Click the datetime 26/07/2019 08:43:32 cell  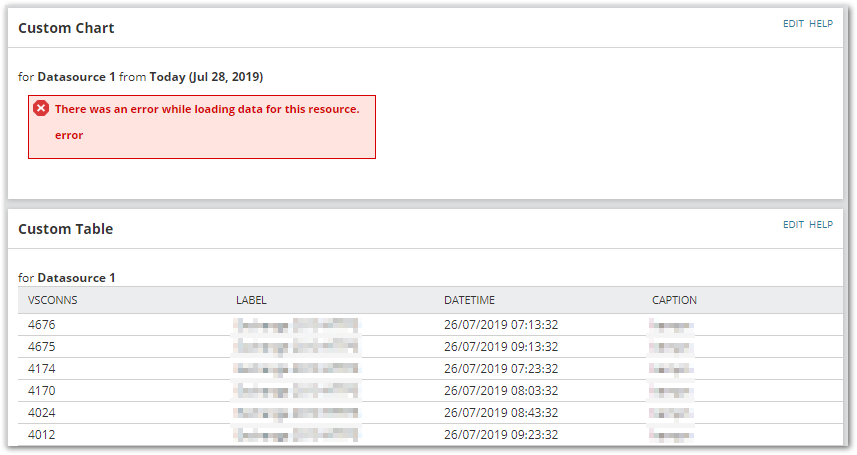(501, 412)
